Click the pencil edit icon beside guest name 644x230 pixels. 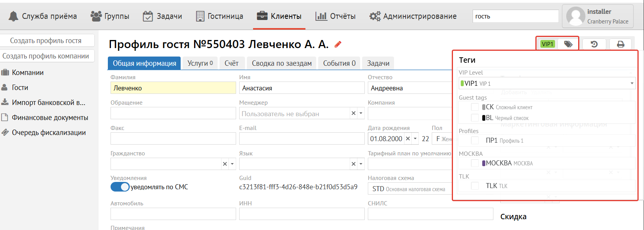pyautogui.click(x=338, y=44)
